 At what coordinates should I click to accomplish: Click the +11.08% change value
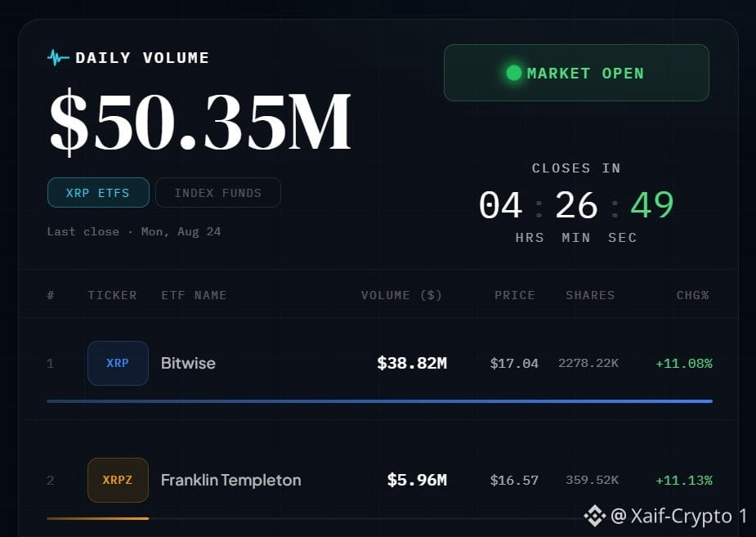point(684,364)
